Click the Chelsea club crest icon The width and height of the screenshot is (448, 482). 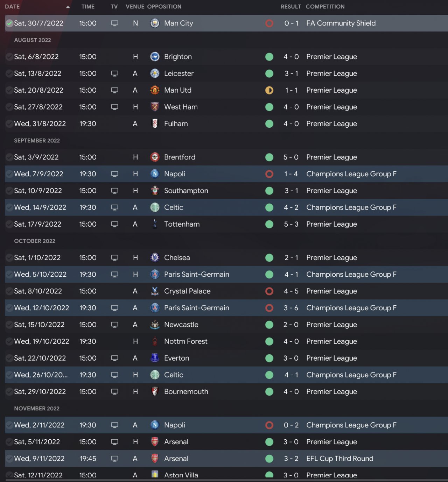(x=155, y=258)
